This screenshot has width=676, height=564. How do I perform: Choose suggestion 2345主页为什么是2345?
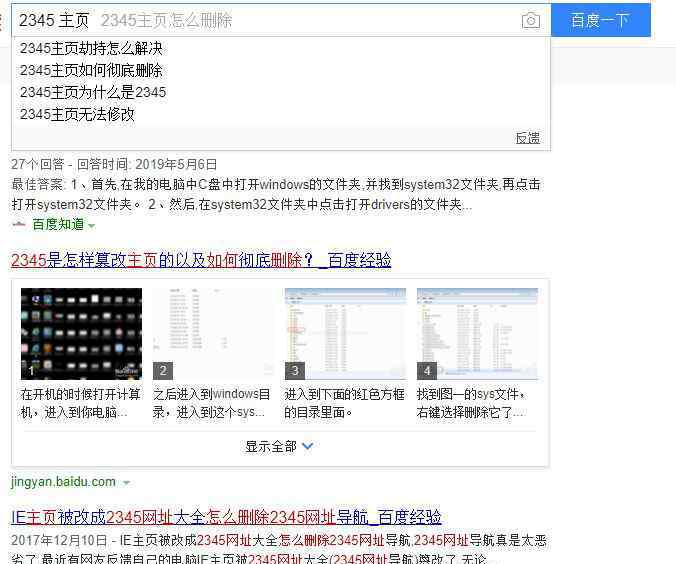[93, 92]
